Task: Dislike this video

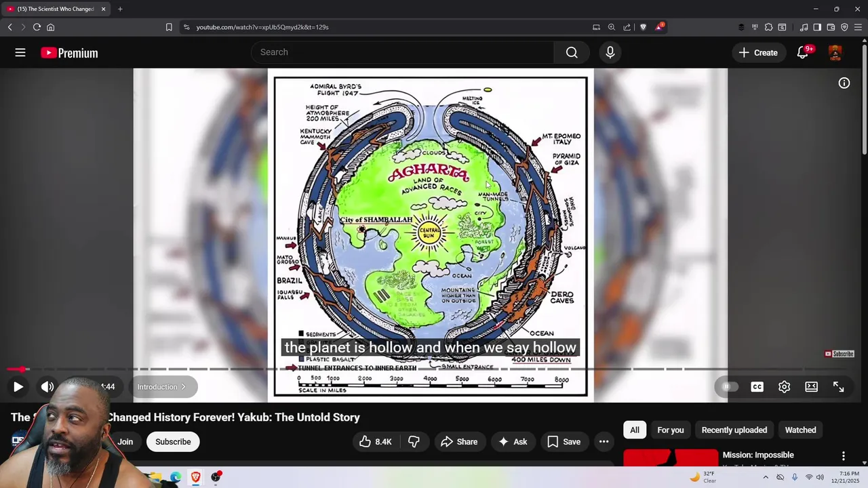Action: (x=414, y=442)
